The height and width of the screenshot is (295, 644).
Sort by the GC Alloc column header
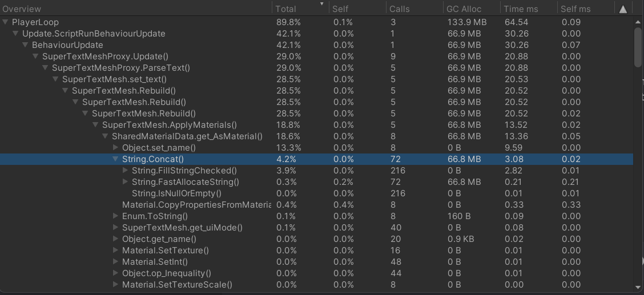pyautogui.click(x=472, y=9)
